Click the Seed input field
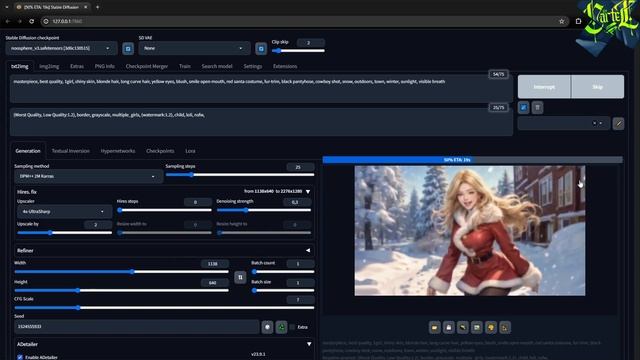640x360 pixels. [x=137, y=327]
